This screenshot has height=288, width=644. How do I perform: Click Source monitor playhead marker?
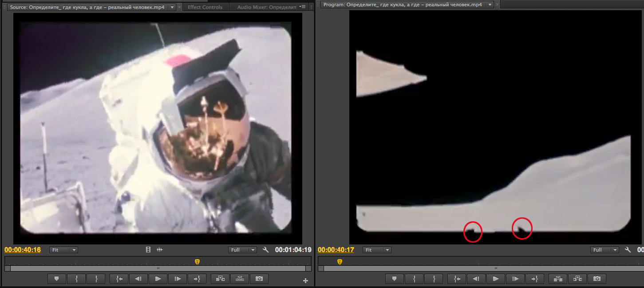coord(197,262)
